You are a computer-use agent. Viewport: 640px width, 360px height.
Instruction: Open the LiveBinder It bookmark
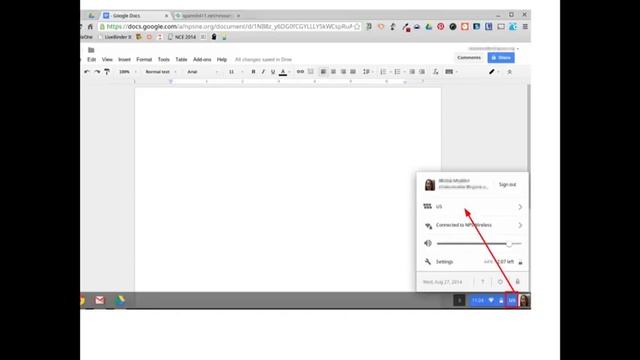point(115,37)
